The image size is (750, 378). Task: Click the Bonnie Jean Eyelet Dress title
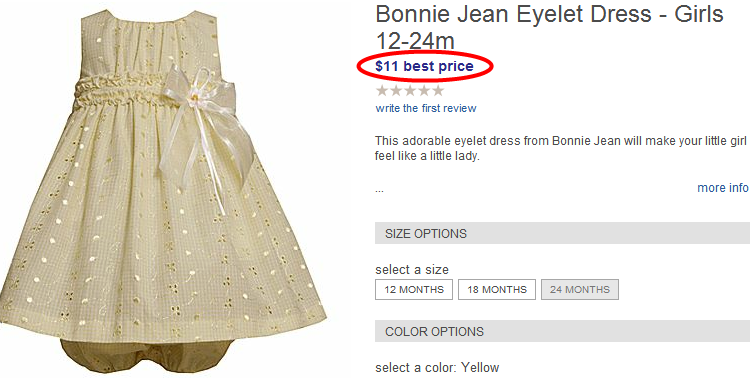tap(549, 27)
